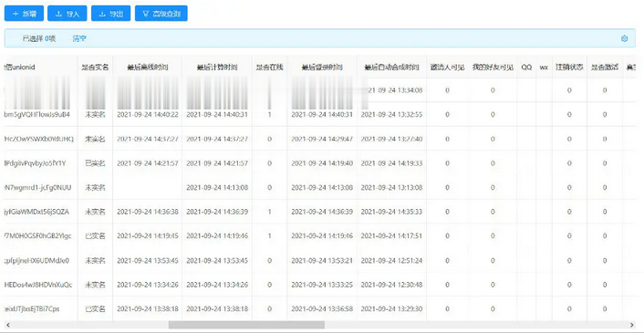Click the 新增 add button
The height and width of the screenshot is (333, 644).
click(x=24, y=14)
